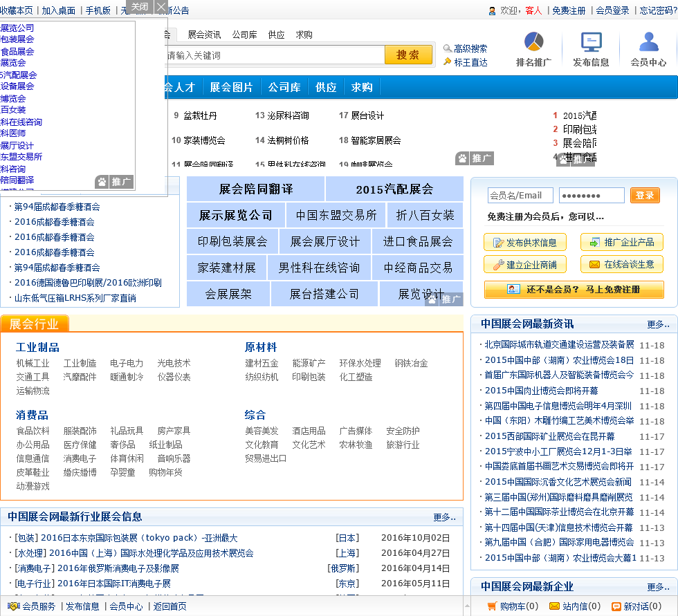Click the 机械工业 category link
This screenshot has height=616, width=678.
click(x=33, y=363)
